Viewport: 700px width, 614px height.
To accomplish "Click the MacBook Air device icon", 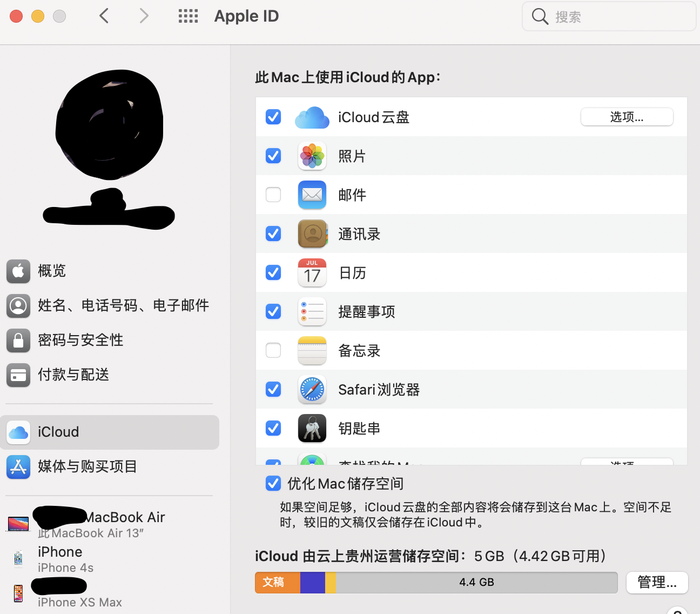I will click(18, 524).
